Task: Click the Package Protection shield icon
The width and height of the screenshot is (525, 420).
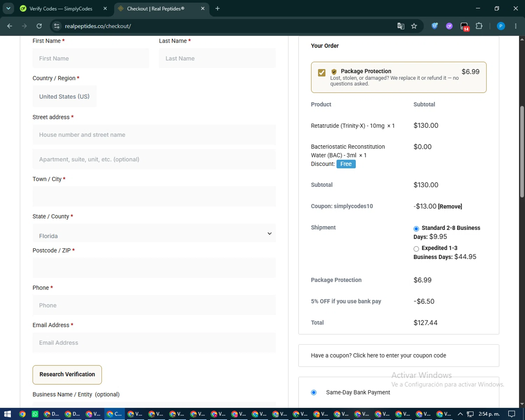Action: click(334, 71)
